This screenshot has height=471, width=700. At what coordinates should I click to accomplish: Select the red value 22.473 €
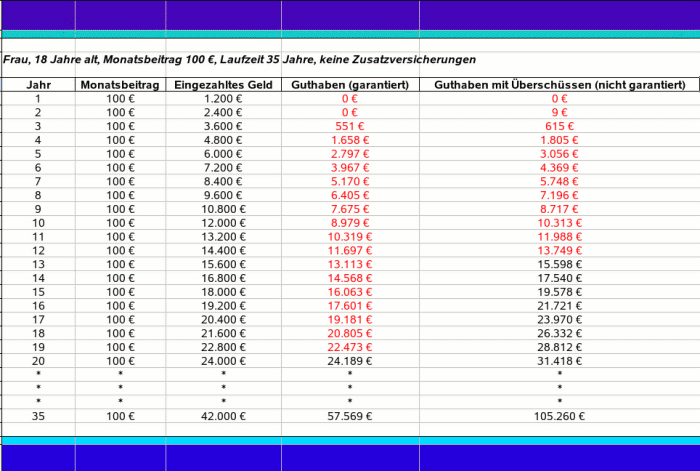pos(350,348)
